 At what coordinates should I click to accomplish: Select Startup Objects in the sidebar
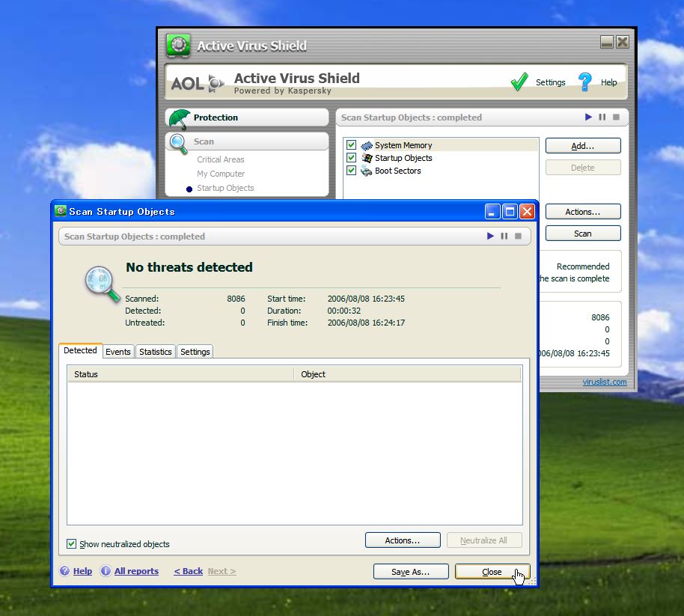[x=225, y=188]
